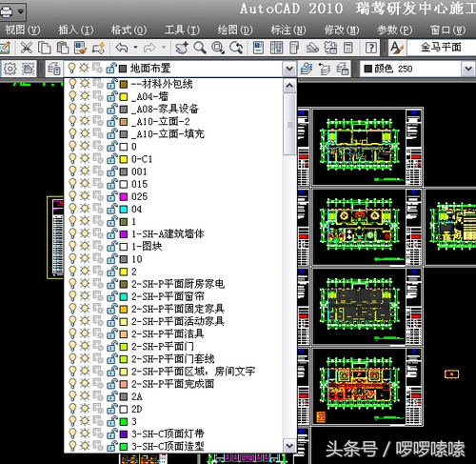The image size is (476, 464).
Task: Open the 修改(M) menu
Action: 342,30
